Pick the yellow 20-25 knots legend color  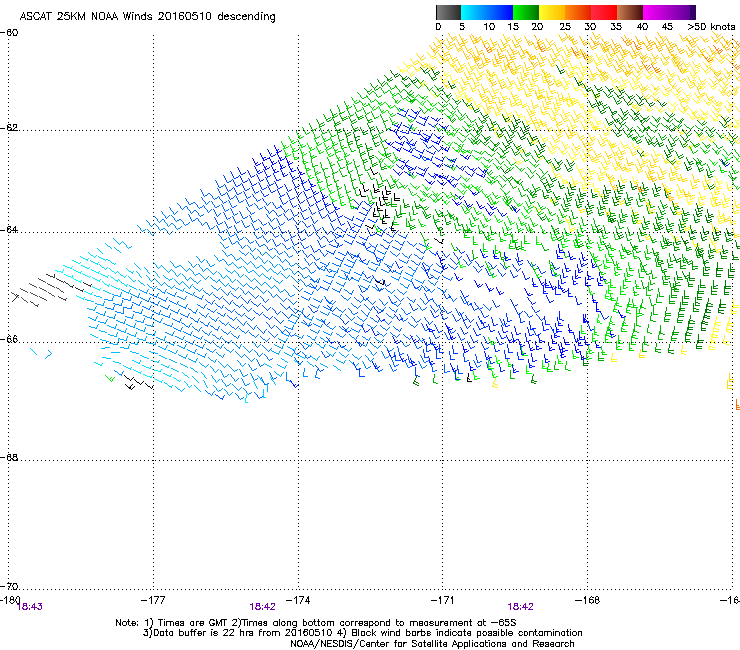[x=552, y=12]
